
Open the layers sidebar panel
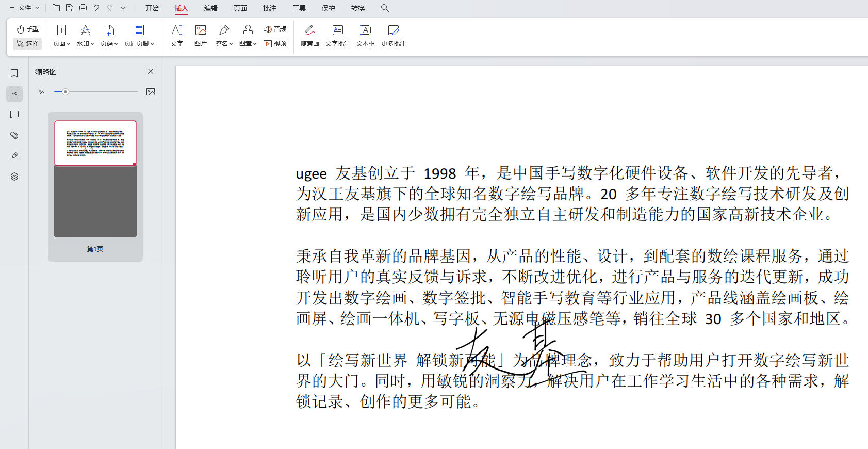pos(14,177)
